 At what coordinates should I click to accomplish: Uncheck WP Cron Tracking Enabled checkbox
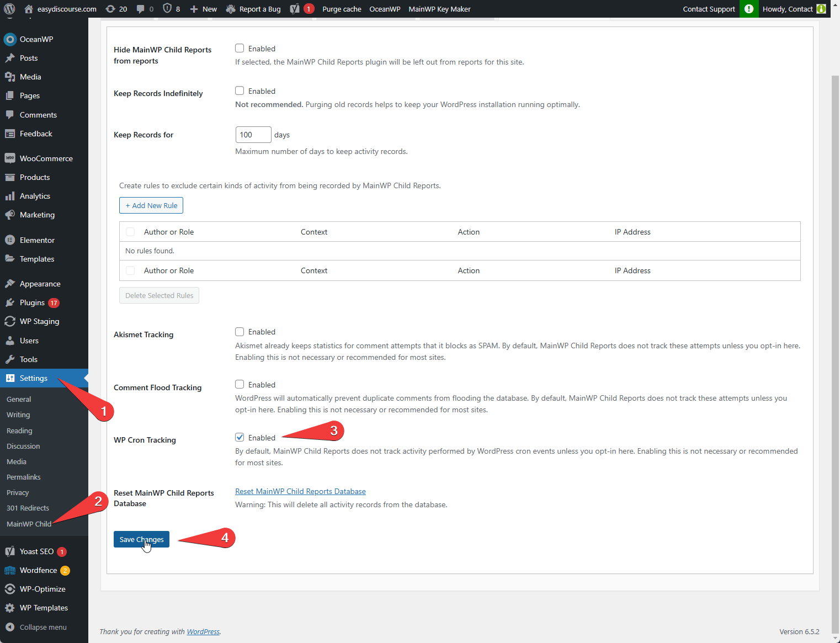tap(240, 437)
